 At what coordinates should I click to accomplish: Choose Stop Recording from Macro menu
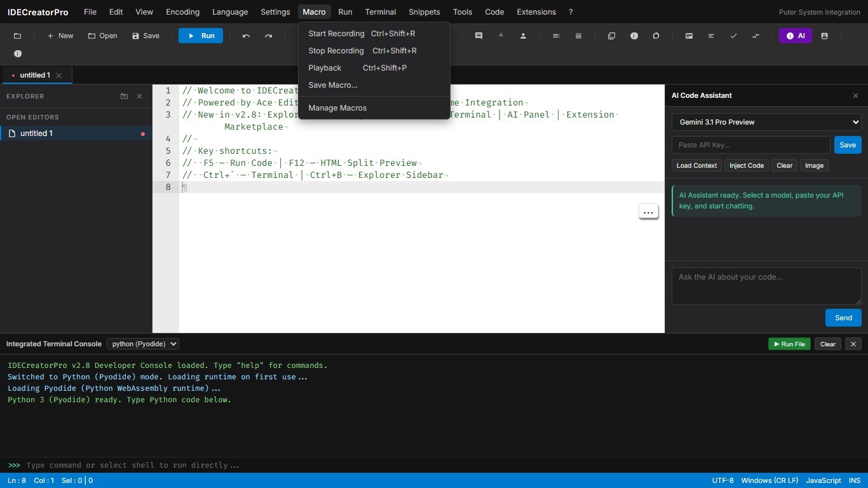(374, 51)
